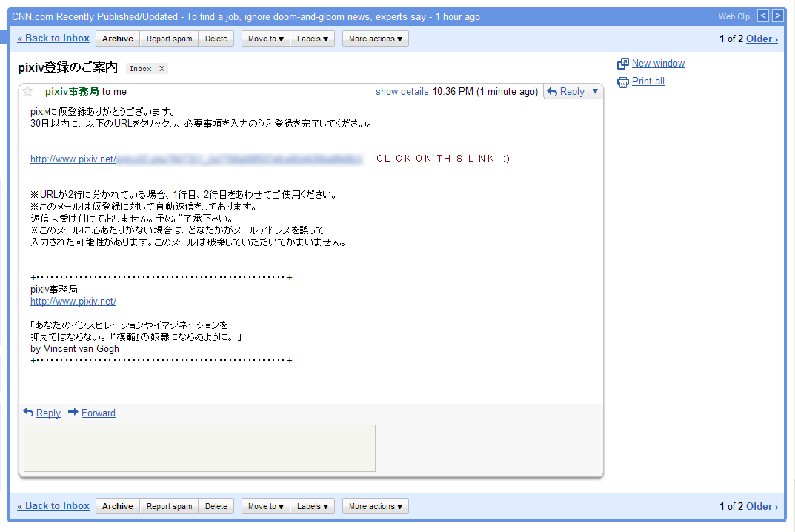Remove the Inbox label with X
Viewport: 795px width, 532px height.
coord(162,69)
